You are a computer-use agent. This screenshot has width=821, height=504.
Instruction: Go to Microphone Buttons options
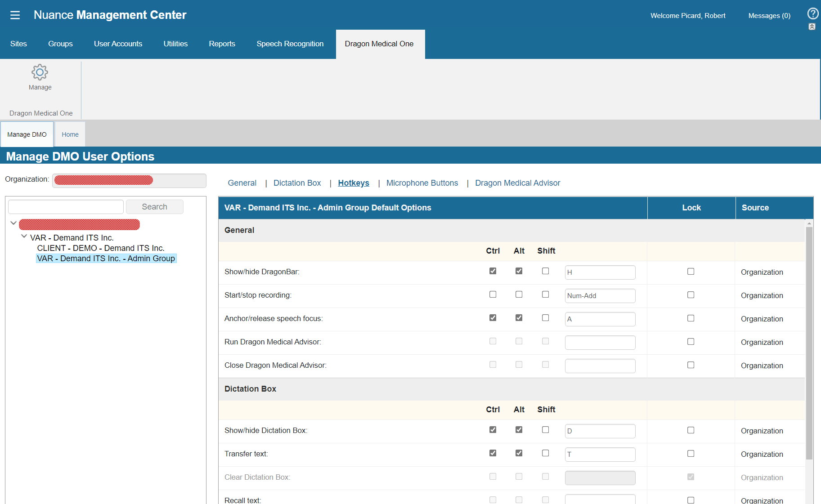tap(422, 183)
